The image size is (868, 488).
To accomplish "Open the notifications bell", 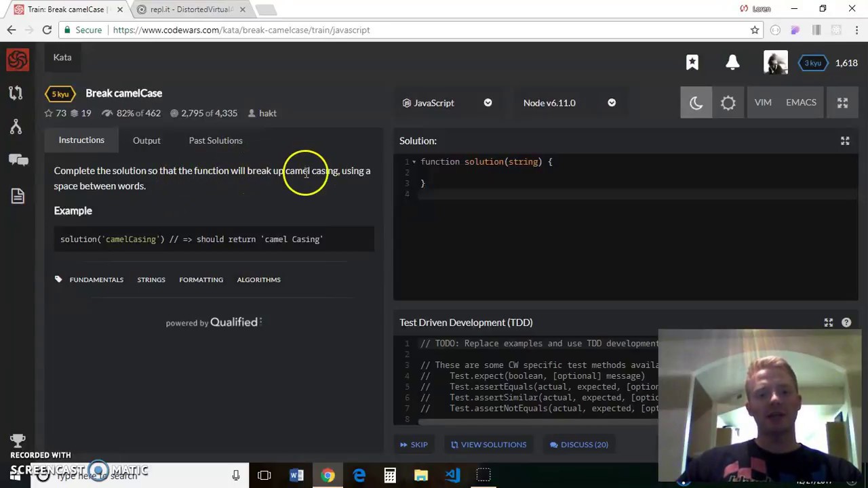I will pos(732,62).
